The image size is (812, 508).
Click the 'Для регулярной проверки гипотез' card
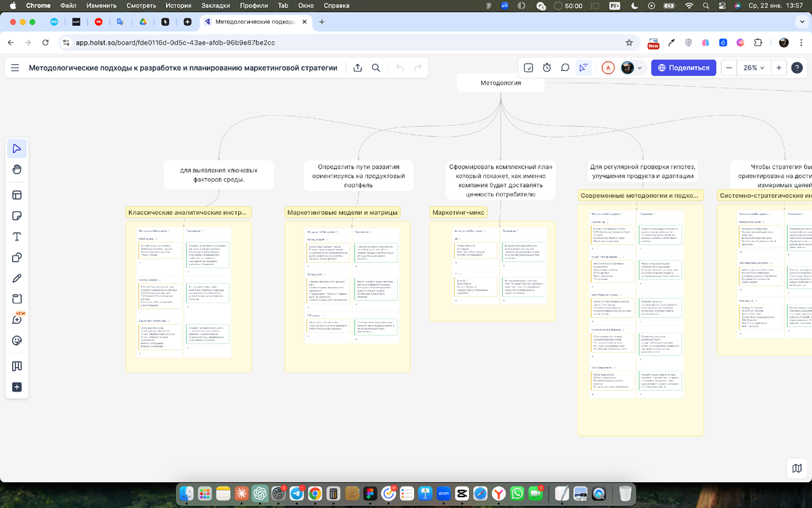click(x=642, y=171)
